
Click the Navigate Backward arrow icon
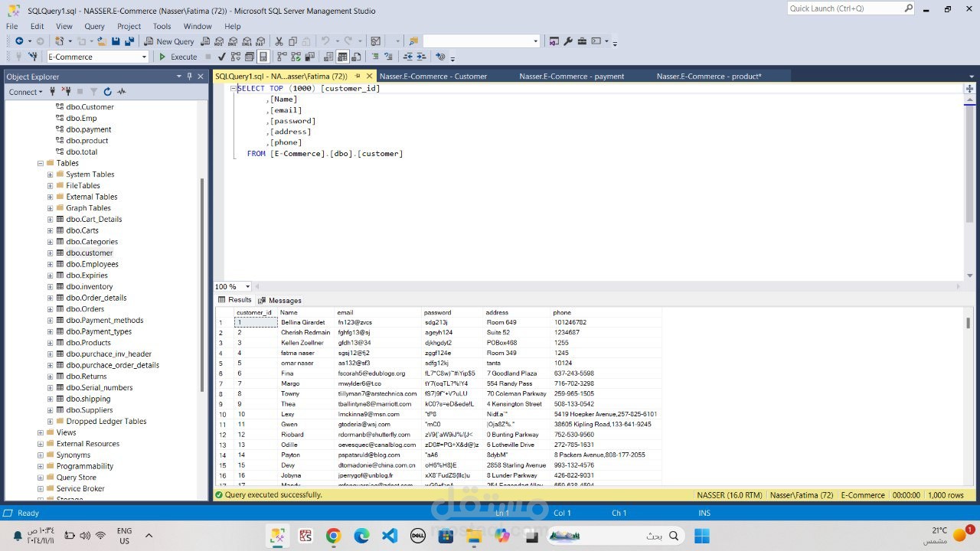[19, 41]
